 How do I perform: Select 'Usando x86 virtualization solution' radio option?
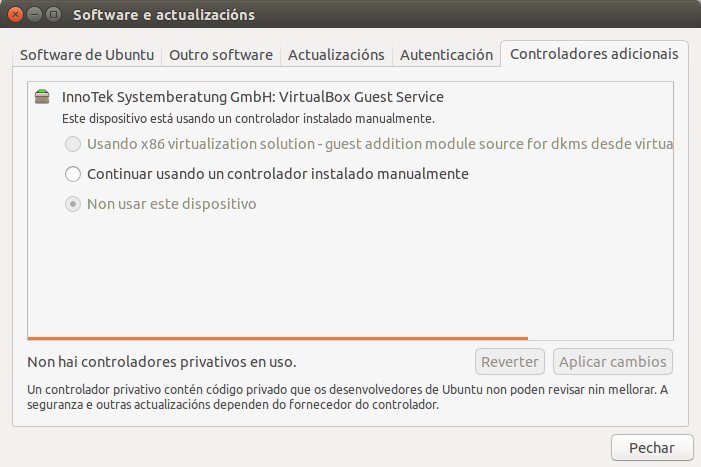coord(73,144)
